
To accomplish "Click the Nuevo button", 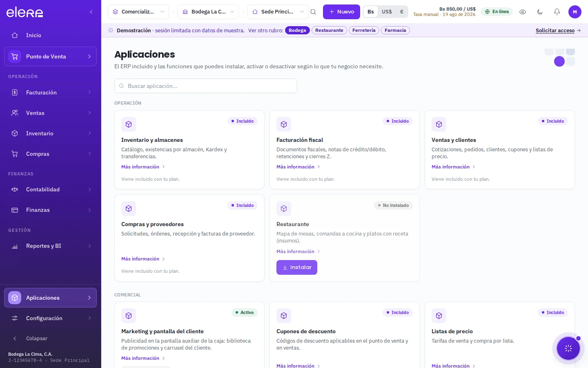I will (x=341, y=12).
